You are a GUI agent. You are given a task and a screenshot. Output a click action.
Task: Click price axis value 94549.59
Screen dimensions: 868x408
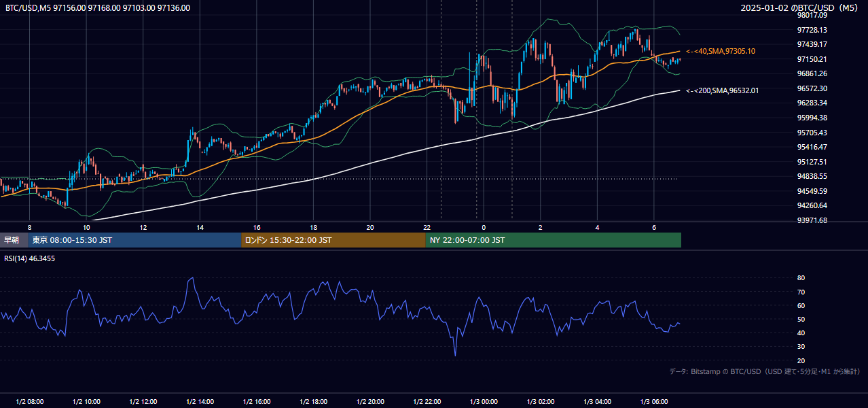[x=812, y=191]
